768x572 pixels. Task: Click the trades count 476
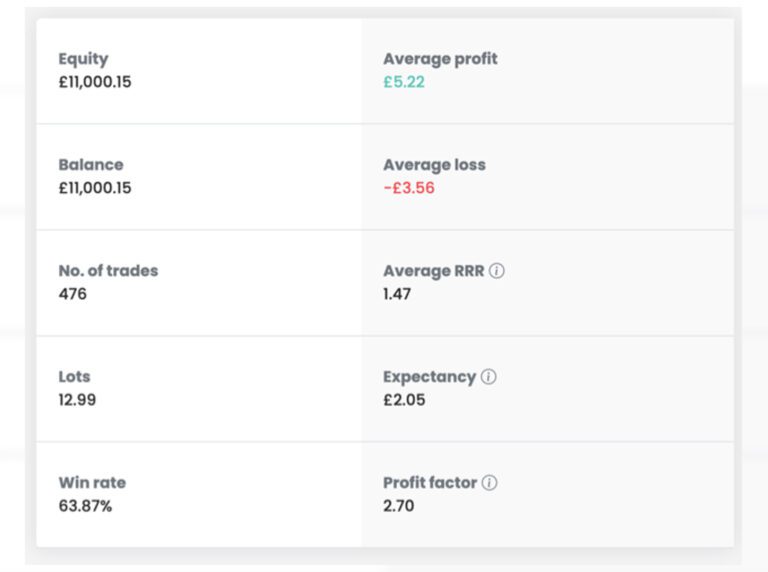point(73,294)
